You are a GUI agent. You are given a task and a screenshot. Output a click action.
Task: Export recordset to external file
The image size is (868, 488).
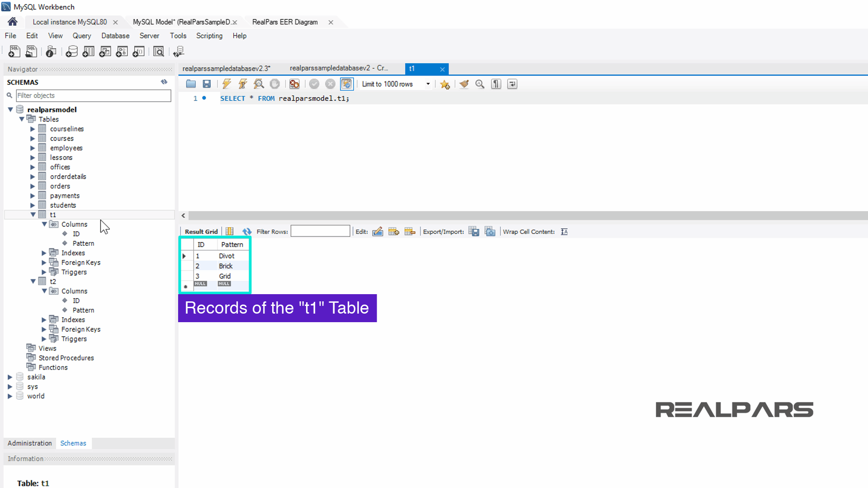point(474,231)
